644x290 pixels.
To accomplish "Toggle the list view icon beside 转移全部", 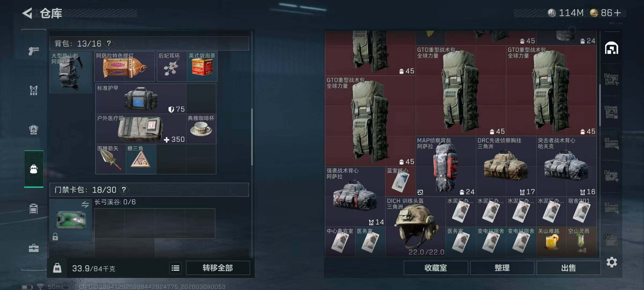I will [175, 268].
